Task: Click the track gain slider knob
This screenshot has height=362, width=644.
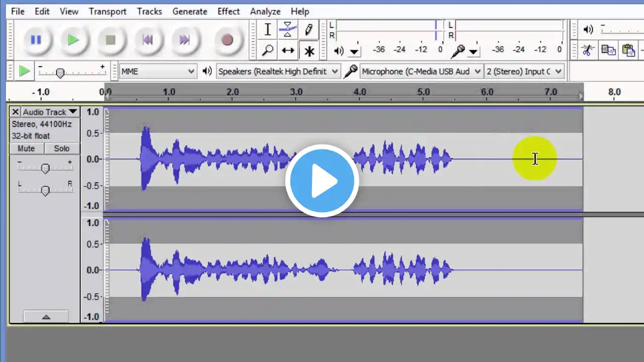Action: (45, 169)
